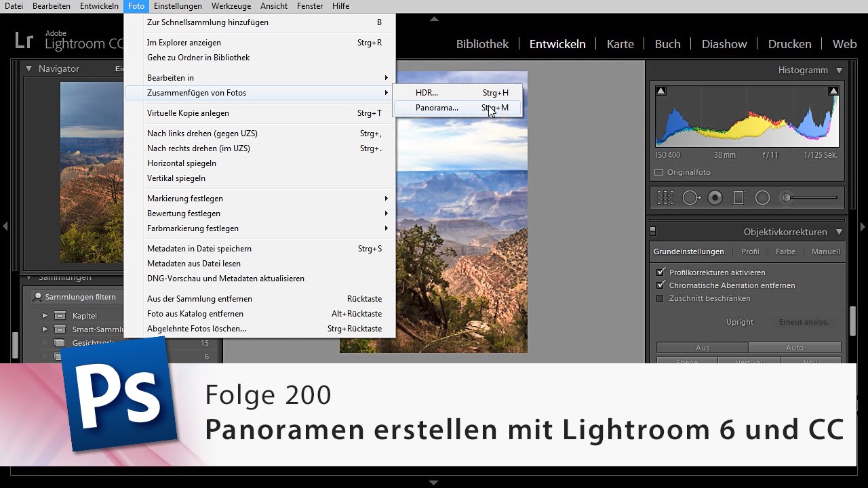The height and width of the screenshot is (488, 868).
Task: Switch to the Diashow module
Action: 724,44
